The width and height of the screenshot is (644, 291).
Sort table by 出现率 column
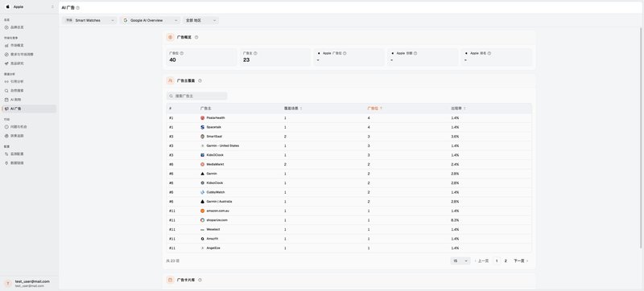(x=458, y=109)
